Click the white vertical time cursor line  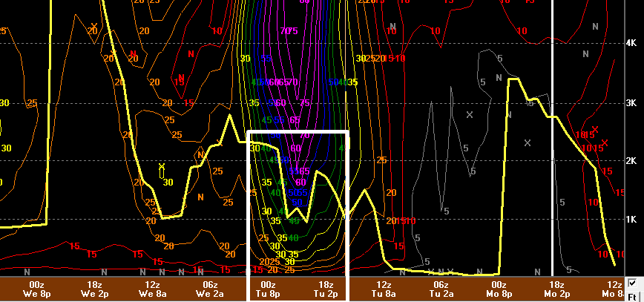tap(553, 186)
